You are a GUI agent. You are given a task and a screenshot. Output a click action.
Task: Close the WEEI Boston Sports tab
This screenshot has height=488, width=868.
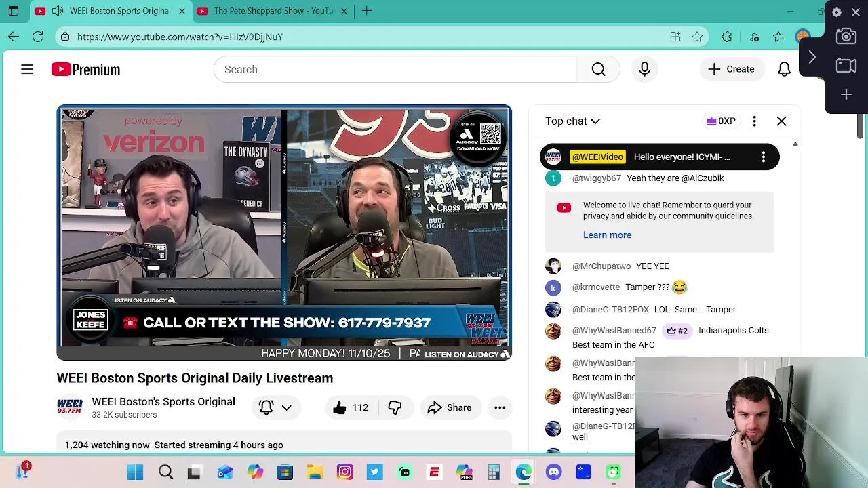point(182,11)
